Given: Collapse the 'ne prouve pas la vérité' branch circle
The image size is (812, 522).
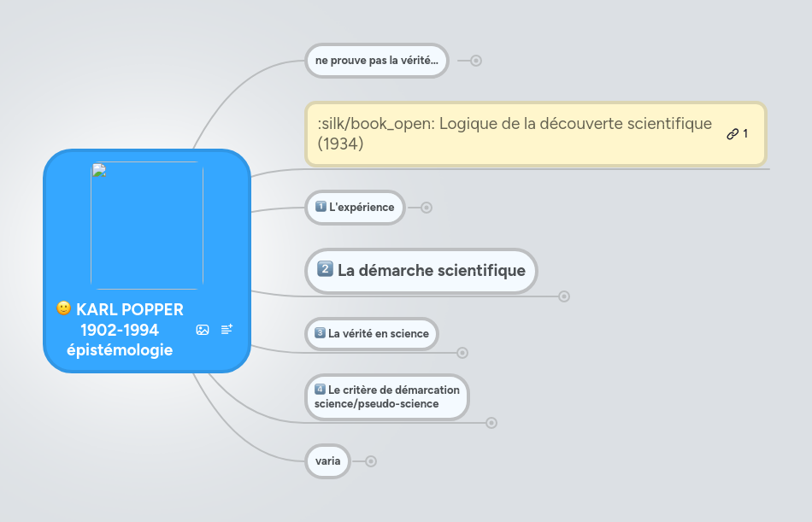Looking at the screenshot, I should click(475, 61).
